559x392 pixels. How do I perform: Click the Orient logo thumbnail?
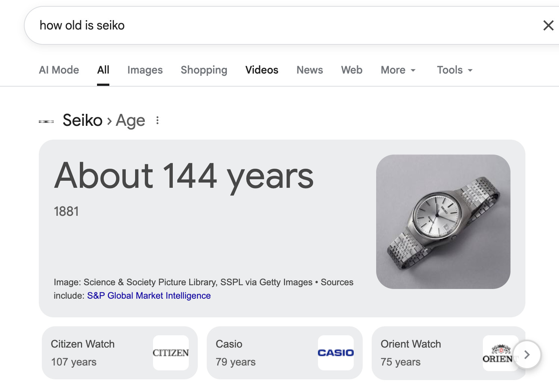498,354
